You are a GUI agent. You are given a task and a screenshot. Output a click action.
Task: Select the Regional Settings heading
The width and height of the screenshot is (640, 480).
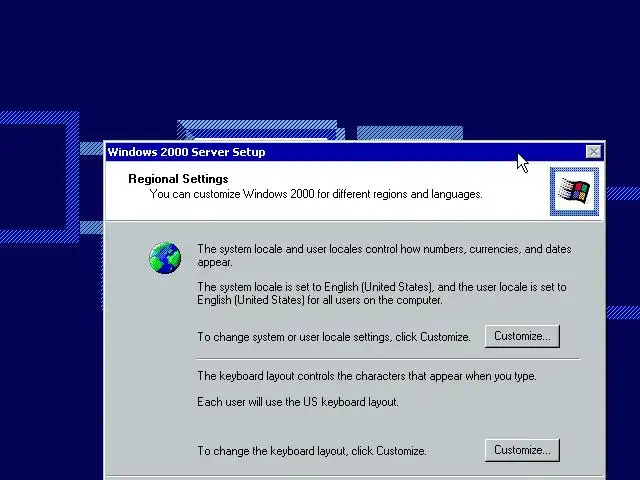[178, 179]
